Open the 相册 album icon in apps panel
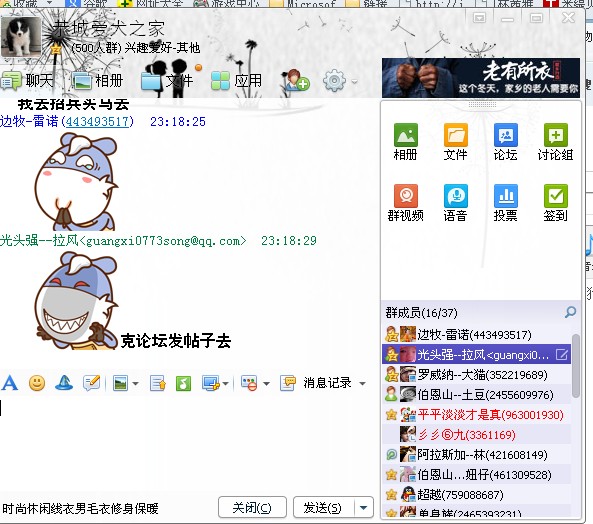 click(405, 135)
